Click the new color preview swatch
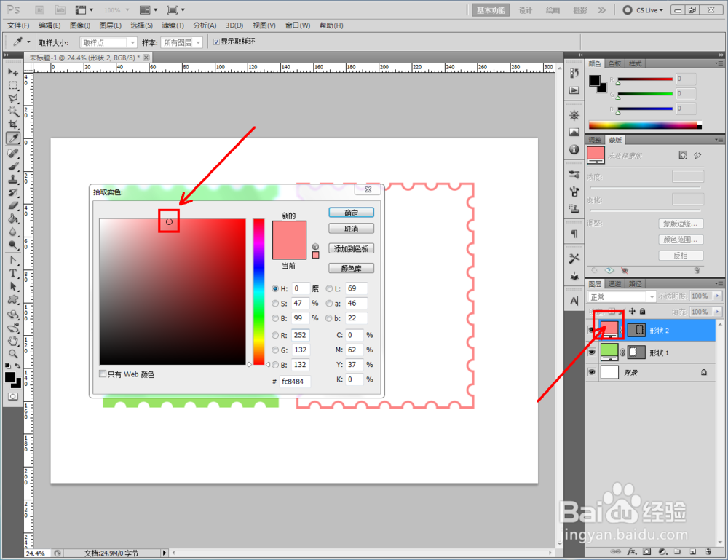The image size is (728, 560). click(289, 231)
